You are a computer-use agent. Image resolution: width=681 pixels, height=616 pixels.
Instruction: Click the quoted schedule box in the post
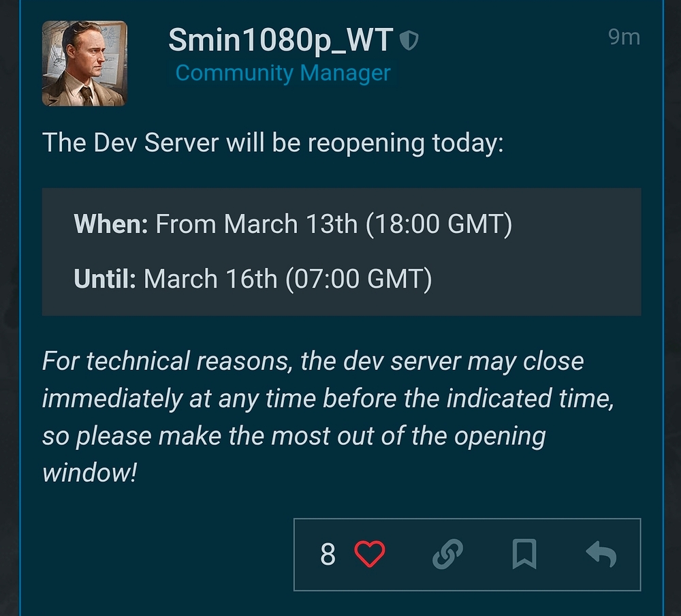point(340,251)
